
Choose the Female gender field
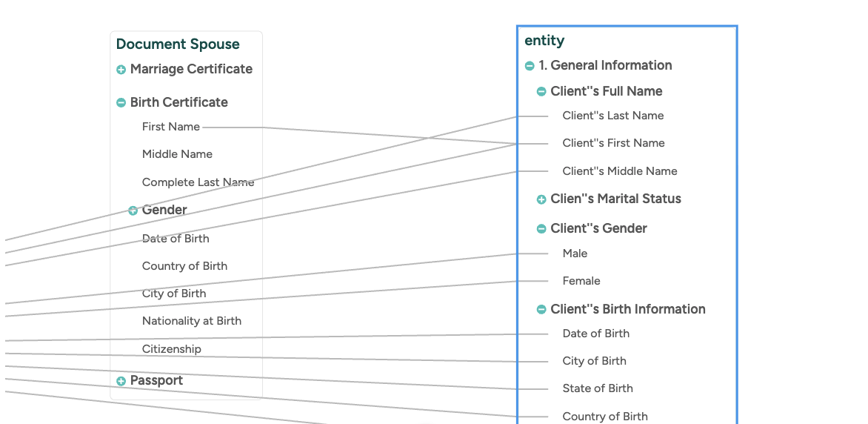click(581, 281)
